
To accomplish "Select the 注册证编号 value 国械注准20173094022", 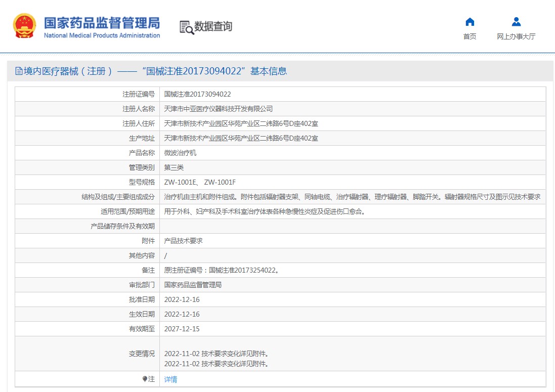I will (197, 94).
